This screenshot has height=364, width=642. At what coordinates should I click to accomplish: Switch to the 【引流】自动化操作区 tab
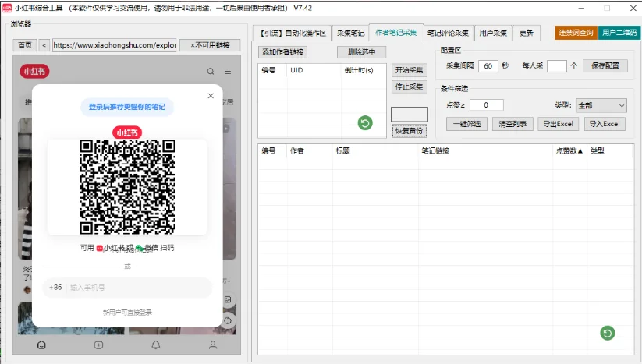point(293,34)
